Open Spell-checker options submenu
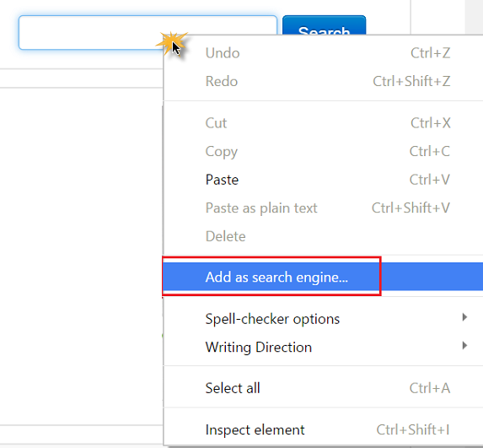 [323, 319]
